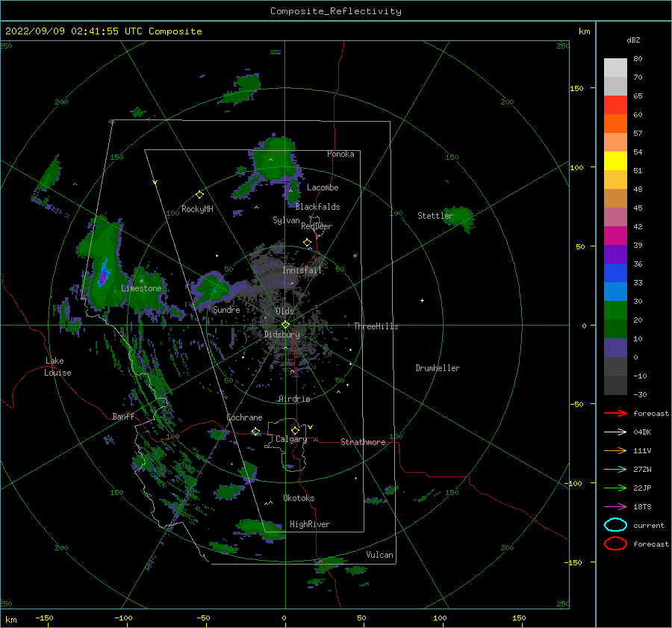
Task: Click the 150 tick on the right axis
Action: pyautogui.click(x=577, y=88)
